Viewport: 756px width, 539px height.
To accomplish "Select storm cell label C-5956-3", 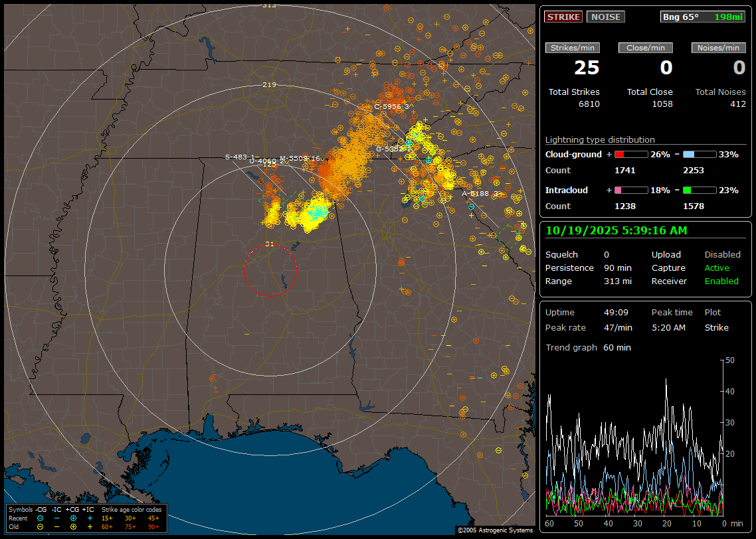I will (x=392, y=106).
